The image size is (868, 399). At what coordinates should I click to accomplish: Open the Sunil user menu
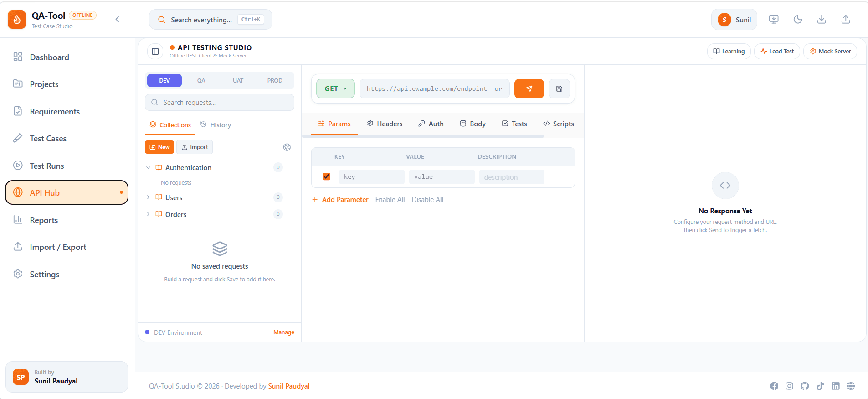point(734,20)
